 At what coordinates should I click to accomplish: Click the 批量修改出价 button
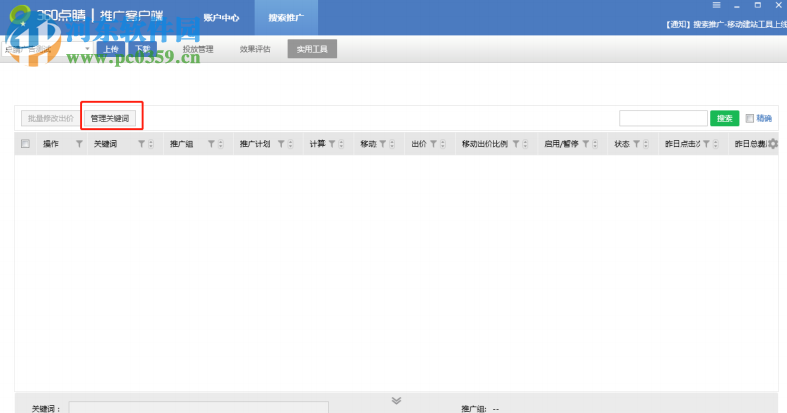click(50, 118)
